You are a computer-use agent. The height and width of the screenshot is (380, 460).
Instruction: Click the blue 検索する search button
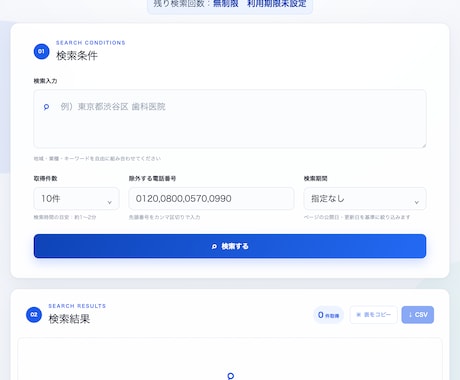click(x=230, y=246)
